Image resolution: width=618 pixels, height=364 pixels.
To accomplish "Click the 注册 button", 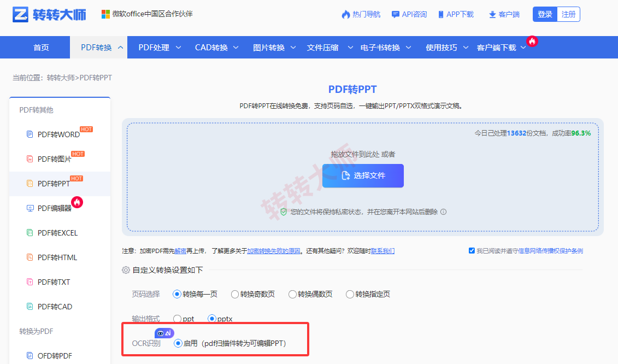I will pyautogui.click(x=568, y=15).
